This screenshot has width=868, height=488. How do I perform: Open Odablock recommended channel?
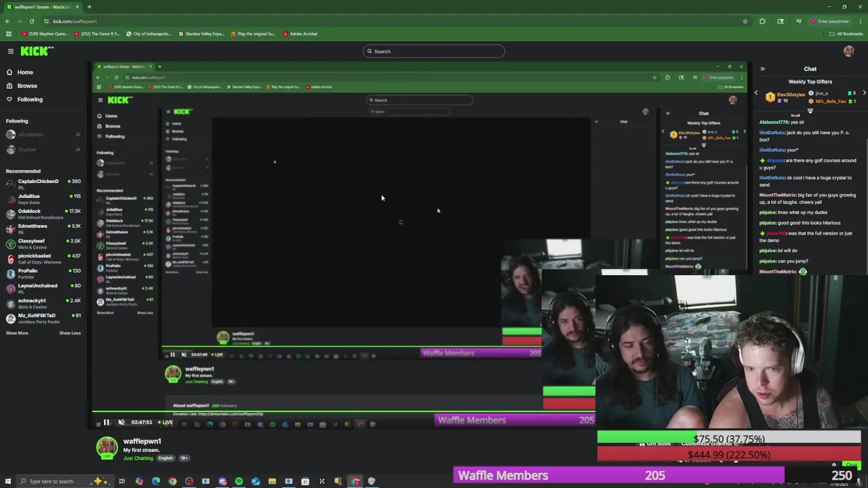(x=43, y=213)
